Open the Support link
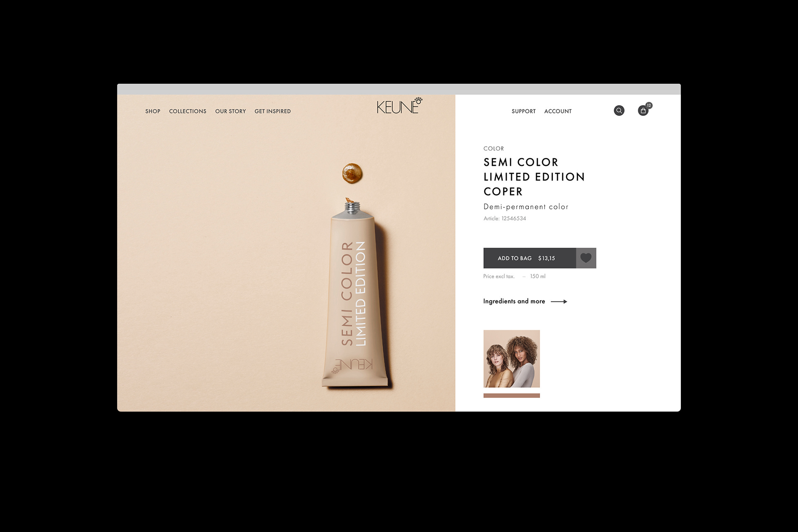Viewport: 798px width, 532px height. click(523, 111)
